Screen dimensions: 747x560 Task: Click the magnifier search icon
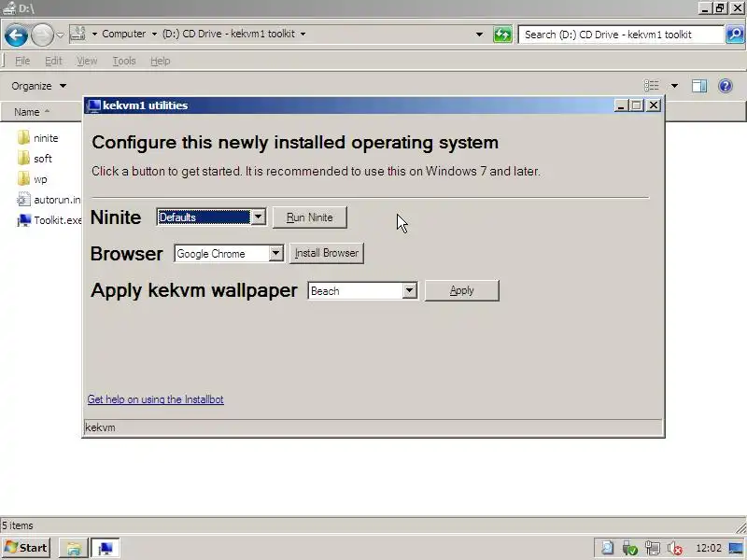coord(735,35)
